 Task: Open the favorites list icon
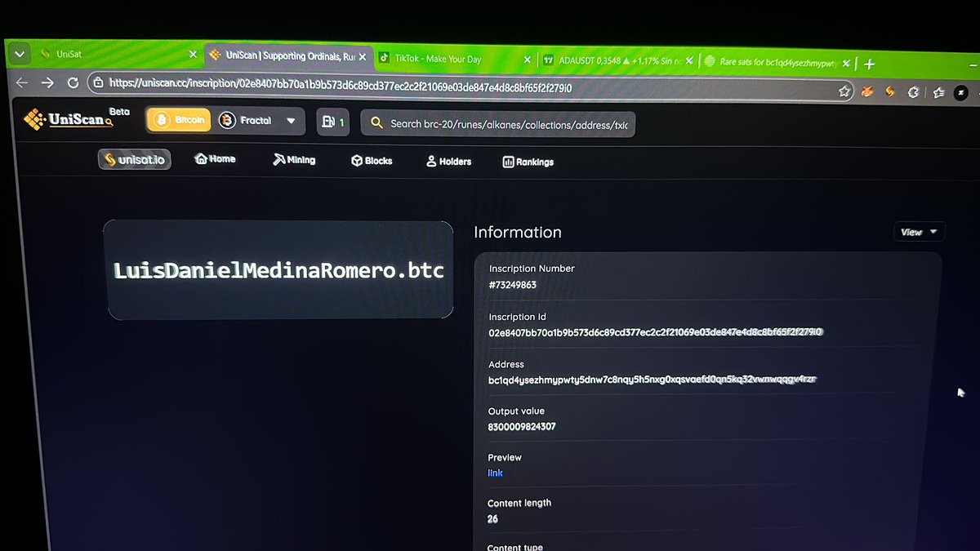coord(938,93)
